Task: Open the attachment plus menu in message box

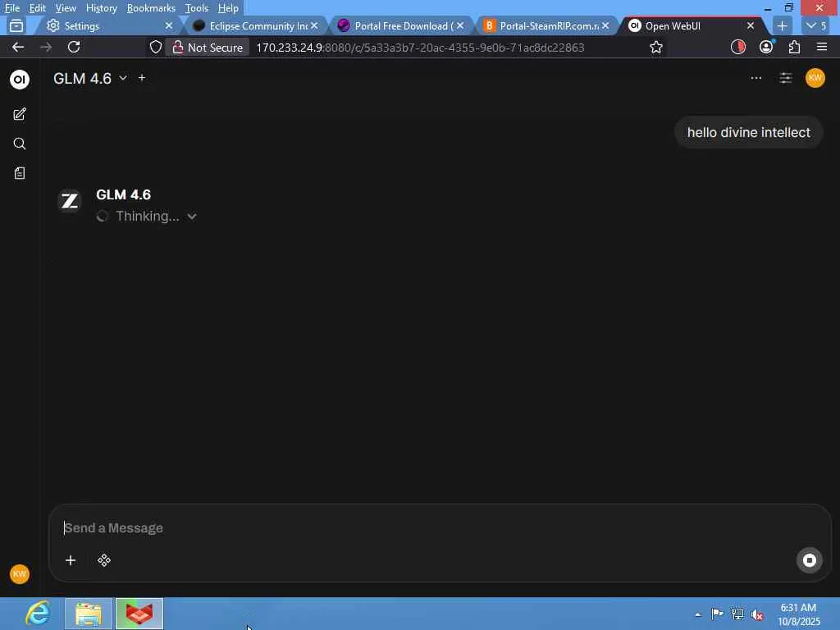Action: click(71, 560)
